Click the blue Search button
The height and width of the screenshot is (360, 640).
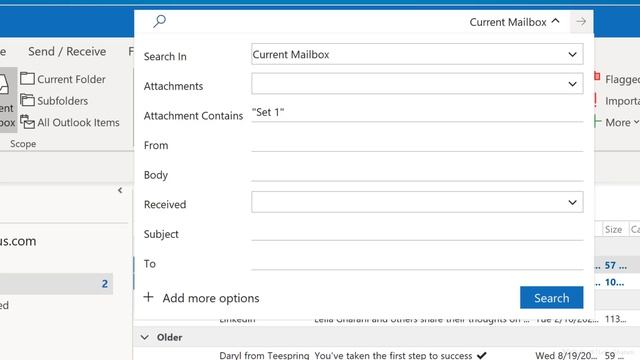[551, 298]
